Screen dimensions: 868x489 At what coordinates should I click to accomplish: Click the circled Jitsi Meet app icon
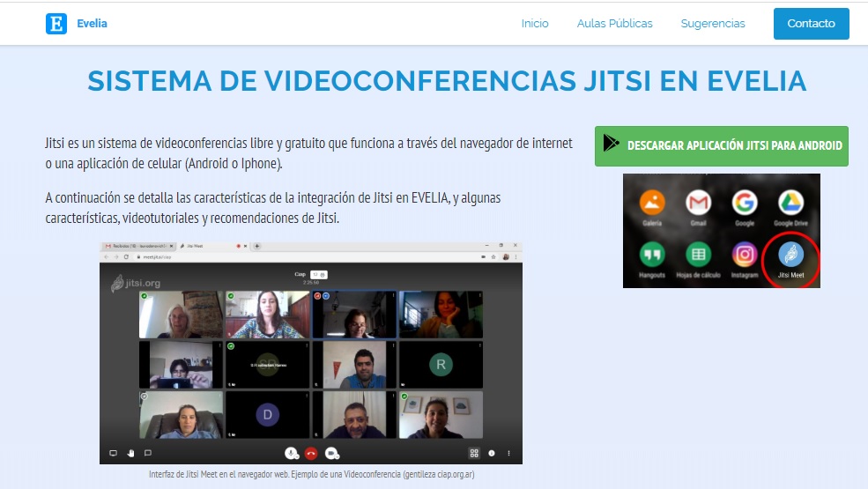coord(790,255)
